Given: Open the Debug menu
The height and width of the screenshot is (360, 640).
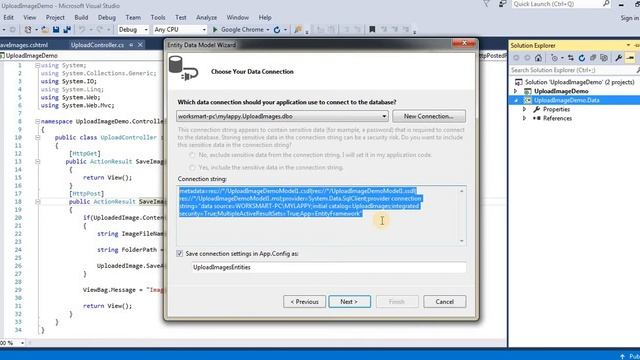Looking at the screenshot, I should [107, 18].
